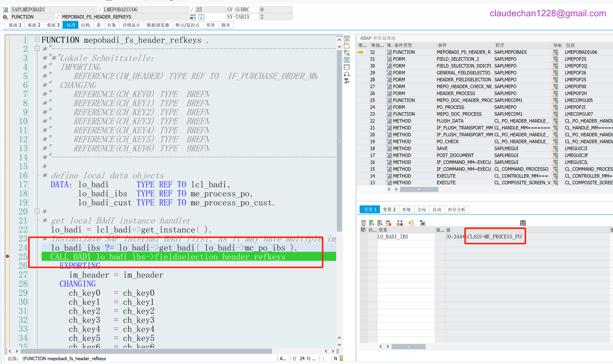Open the 本地 variables tab

[x=406, y=210]
